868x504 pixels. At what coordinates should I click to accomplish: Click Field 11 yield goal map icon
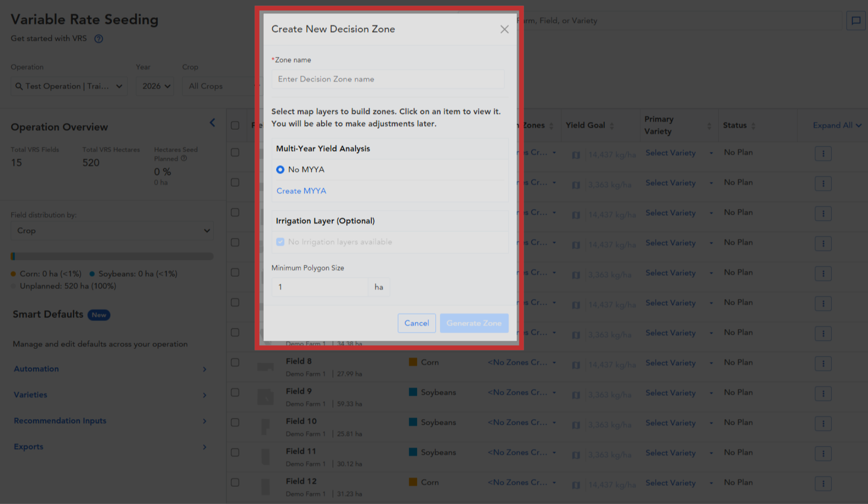[x=576, y=455]
